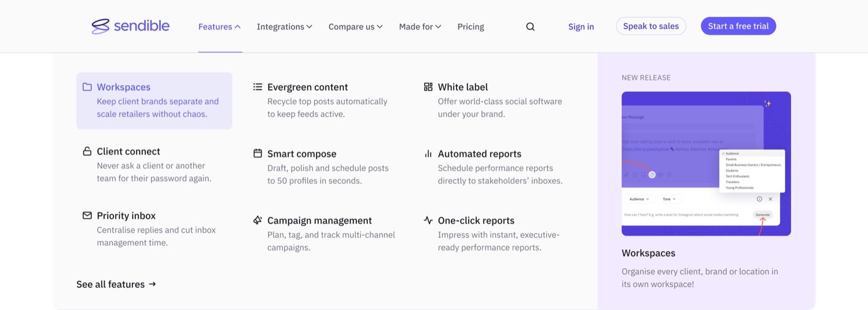Click the Workspaces heading under the preview
This screenshot has width=868, height=310.
(x=649, y=253)
